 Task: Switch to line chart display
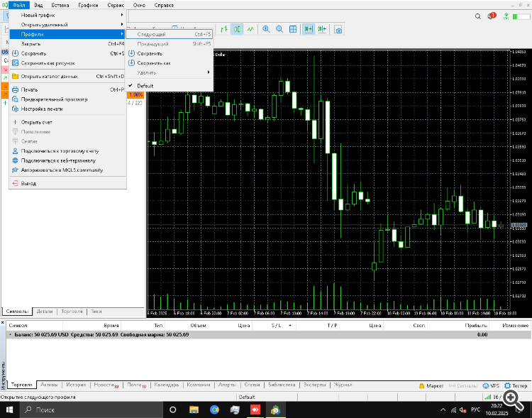pos(250,29)
